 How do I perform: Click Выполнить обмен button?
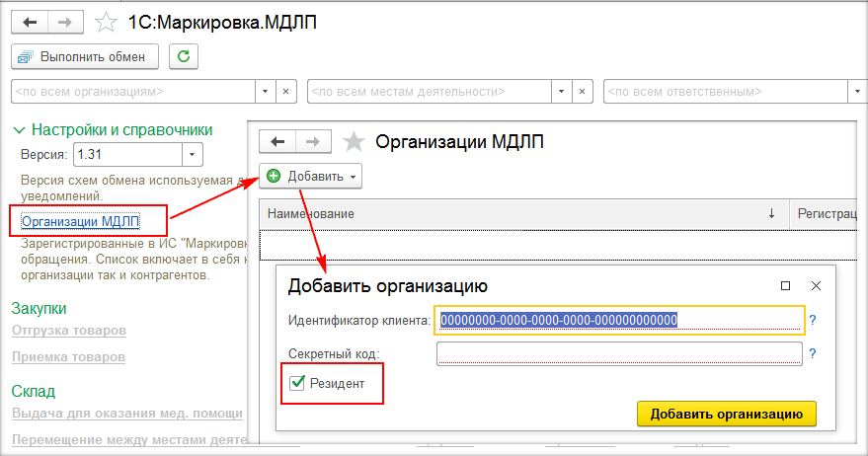tap(85, 56)
